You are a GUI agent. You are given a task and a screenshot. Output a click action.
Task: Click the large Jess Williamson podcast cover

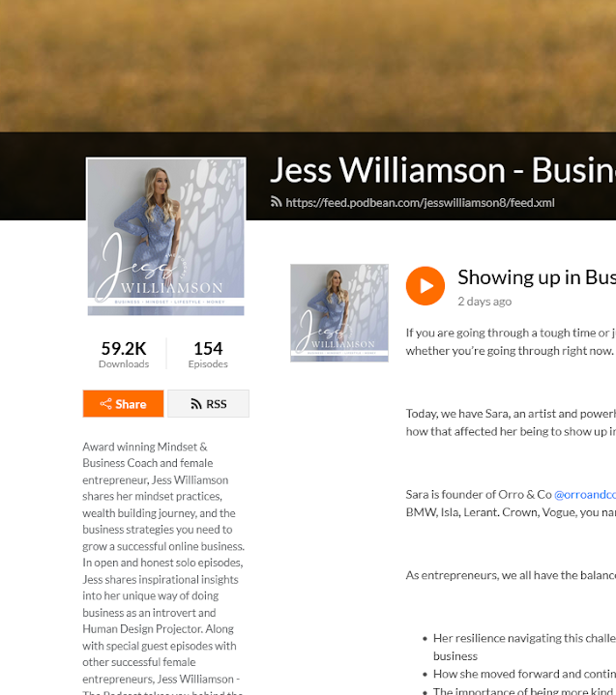[x=166, y=237]
